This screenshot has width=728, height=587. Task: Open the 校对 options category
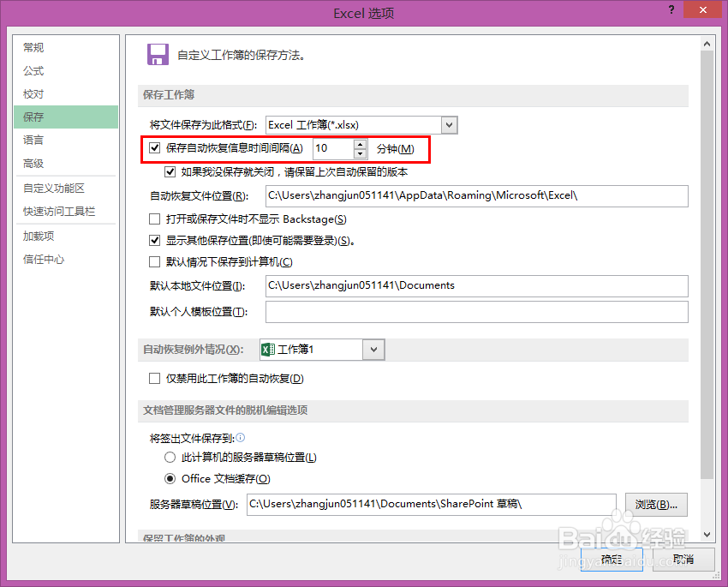point(66,93)
